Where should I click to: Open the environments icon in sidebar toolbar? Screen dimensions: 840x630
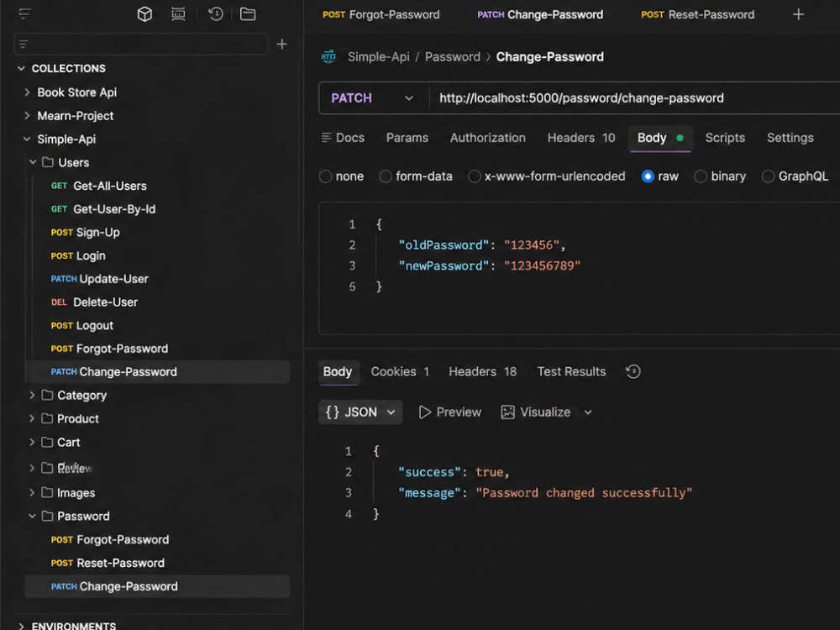pyautogui.click(x=178, y=14)
